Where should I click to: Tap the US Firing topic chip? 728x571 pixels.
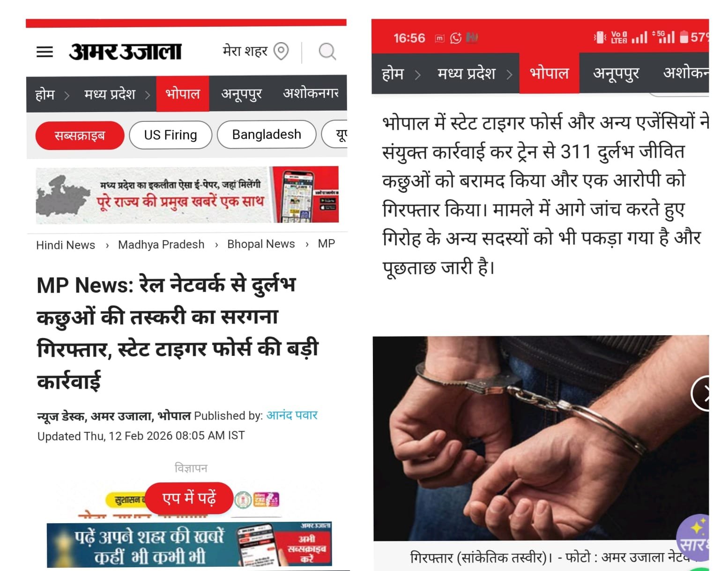[x=171, y=135]
